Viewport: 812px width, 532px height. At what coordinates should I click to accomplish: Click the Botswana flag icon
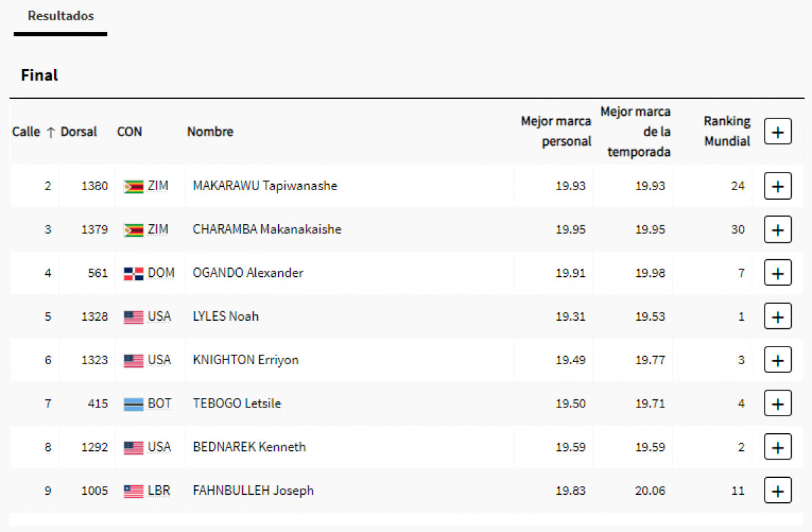tap(133, 405)
